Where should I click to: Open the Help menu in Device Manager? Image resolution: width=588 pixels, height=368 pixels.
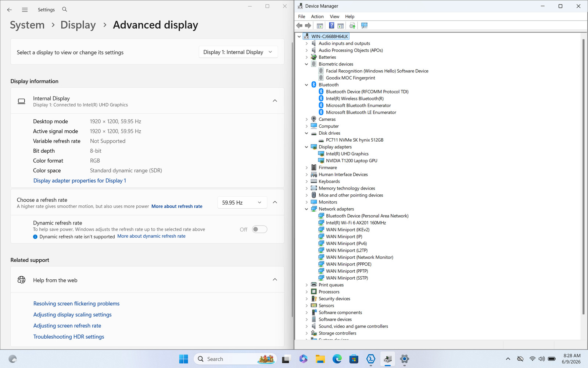pyautogui.click(x=349, y=17)
